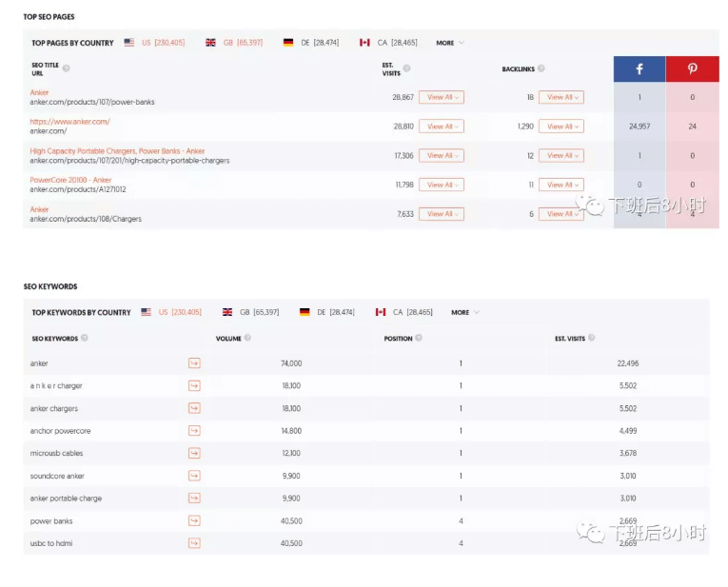The height and width of the screenshot is (587, 728).
Task: Open the 'PowerCore 20100 - Anker' page link
Action: tap(70, 180)
